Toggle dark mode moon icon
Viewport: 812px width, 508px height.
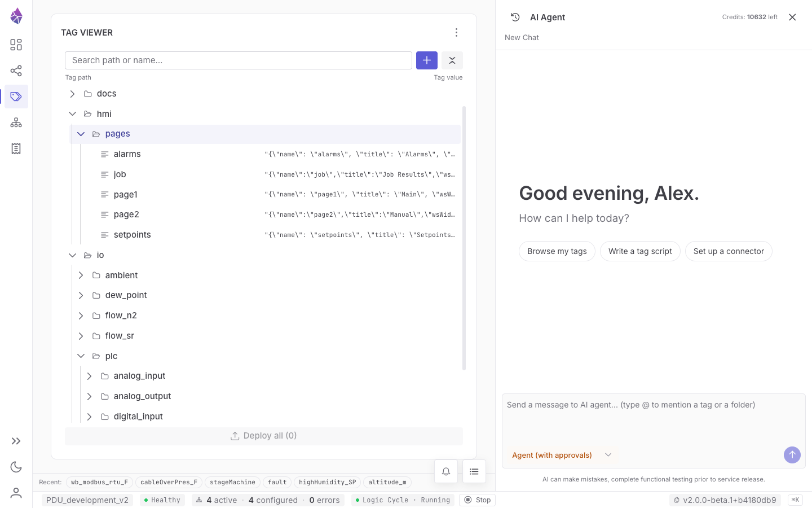[x=16, y=467]
